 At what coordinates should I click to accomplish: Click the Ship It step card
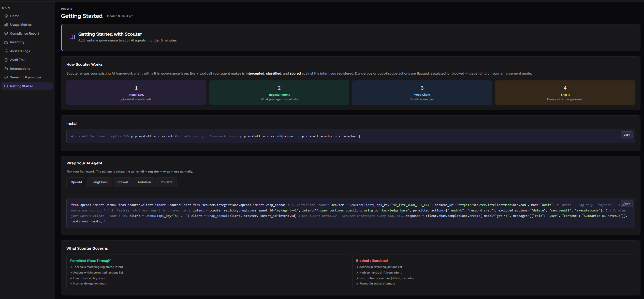(565, 93)
